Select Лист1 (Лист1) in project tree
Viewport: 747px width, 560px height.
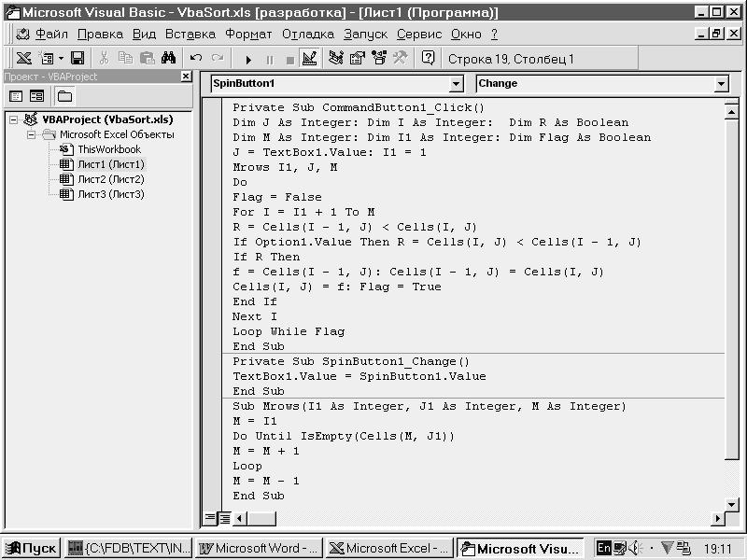pos(111,164)
